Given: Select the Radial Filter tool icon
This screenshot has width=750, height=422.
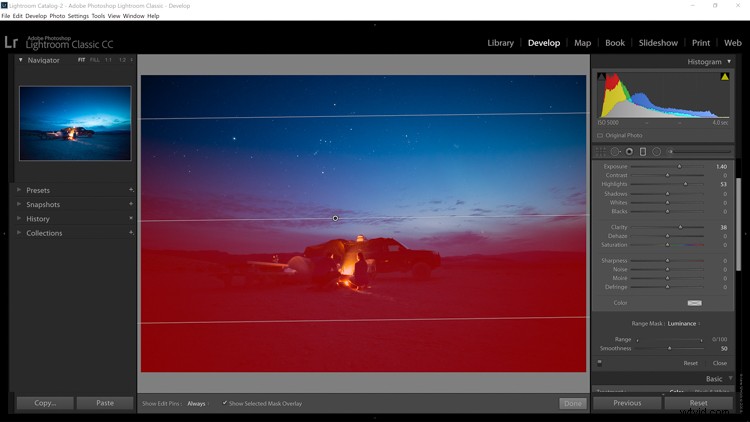Looking at the screenshot, I should click(657, 152).
